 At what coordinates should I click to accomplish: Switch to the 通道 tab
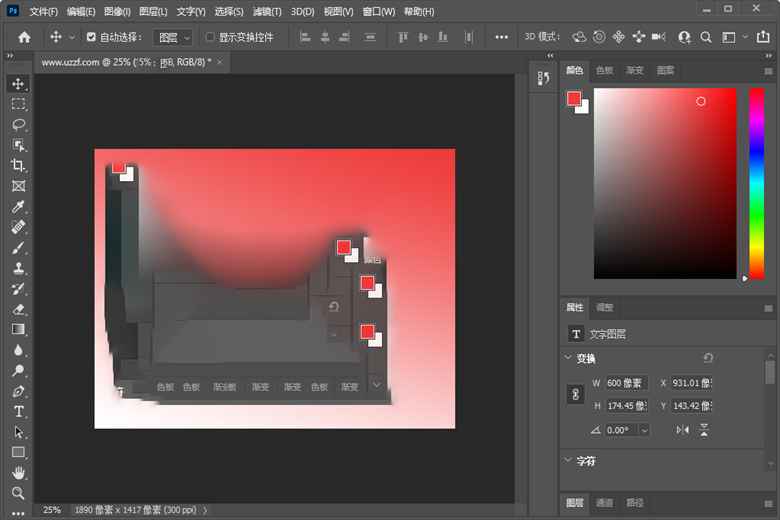pos(604,503)
